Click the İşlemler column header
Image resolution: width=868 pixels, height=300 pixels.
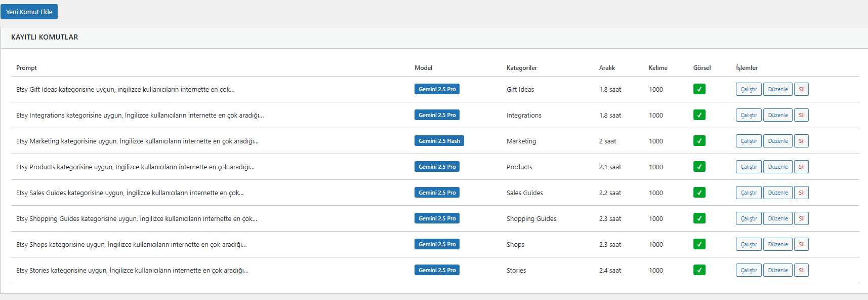tap(747, 68)
